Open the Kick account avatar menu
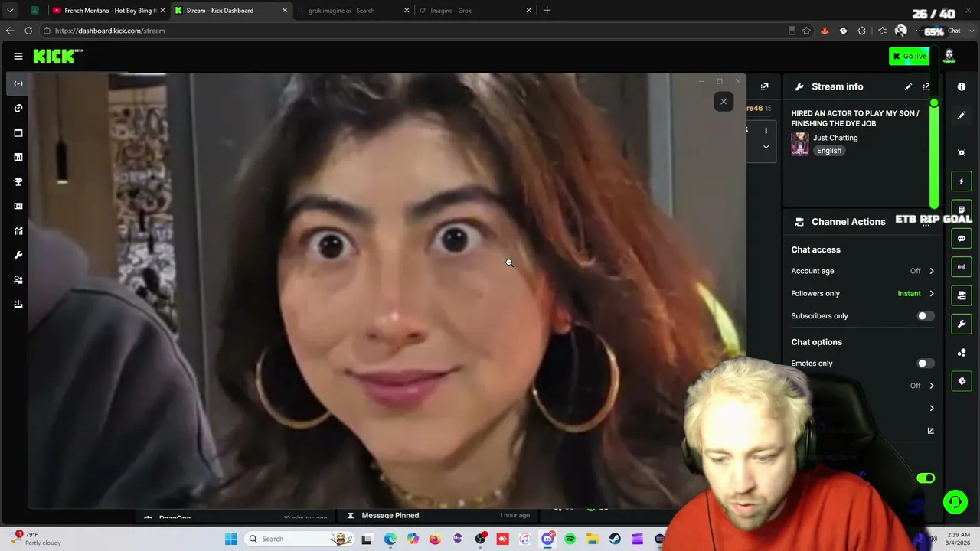Image resolution: width=980 pixels, height=551 pixels. (949, 56)
